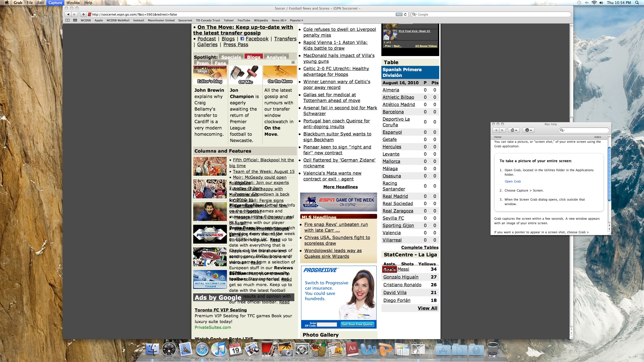The height and width of the screenshot is (362, 644).
Task: Open the Apple menu
Action: click(x=7, y=3)
